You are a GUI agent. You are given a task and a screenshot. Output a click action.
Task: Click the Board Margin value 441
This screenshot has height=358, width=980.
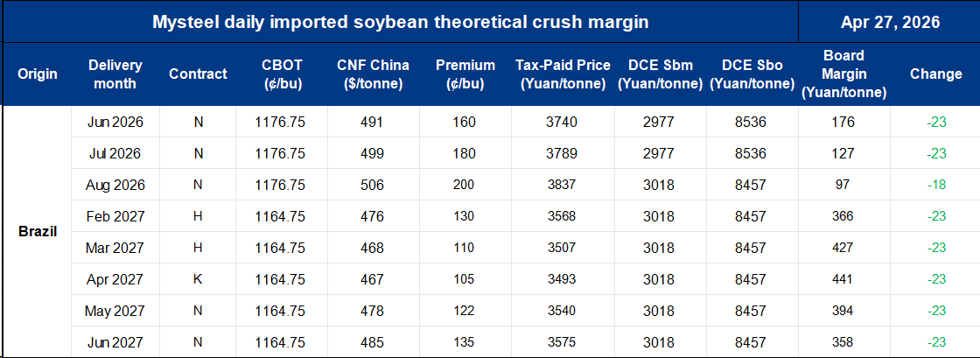pos(843,279)
